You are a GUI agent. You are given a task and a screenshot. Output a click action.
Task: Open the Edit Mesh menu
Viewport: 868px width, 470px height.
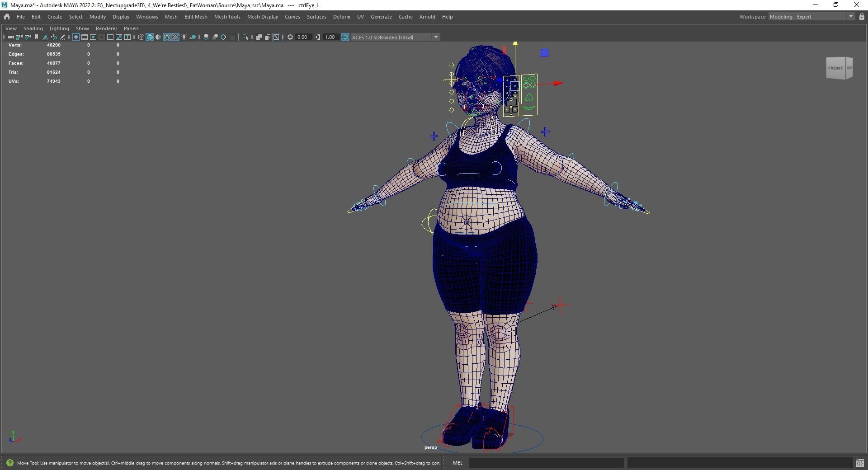pos(196,17)
